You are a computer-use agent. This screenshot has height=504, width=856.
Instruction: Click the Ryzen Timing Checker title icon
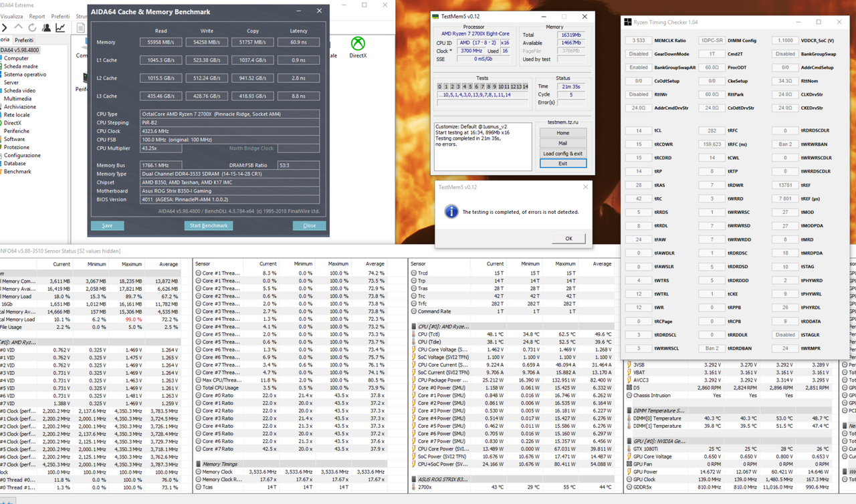click(x=628, y=22)
